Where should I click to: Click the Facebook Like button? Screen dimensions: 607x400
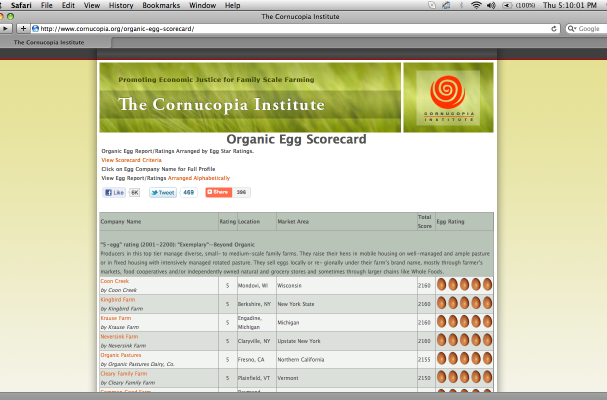(x=114, y=192)
